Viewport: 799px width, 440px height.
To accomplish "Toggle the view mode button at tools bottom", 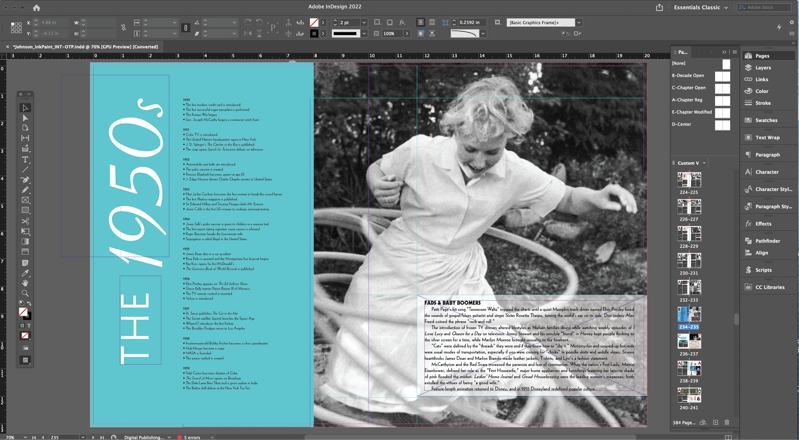I will 25,360.
